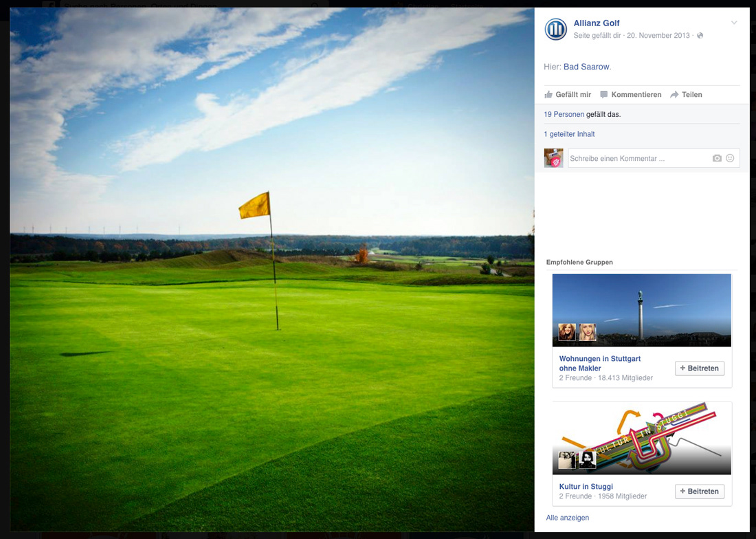The width and height of the screenshot is (756, 539).
Task: Join the Kultur in Stuggi group
Action: click(700, 492)
